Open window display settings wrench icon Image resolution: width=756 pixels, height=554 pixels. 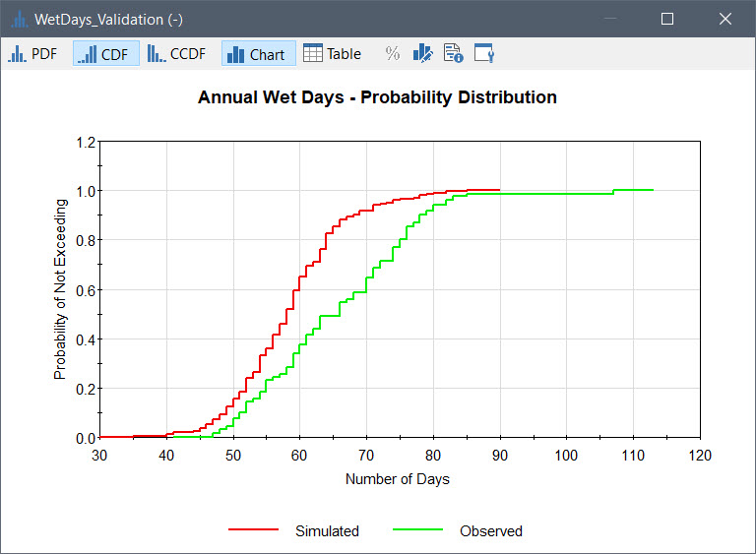click(484, 53)
